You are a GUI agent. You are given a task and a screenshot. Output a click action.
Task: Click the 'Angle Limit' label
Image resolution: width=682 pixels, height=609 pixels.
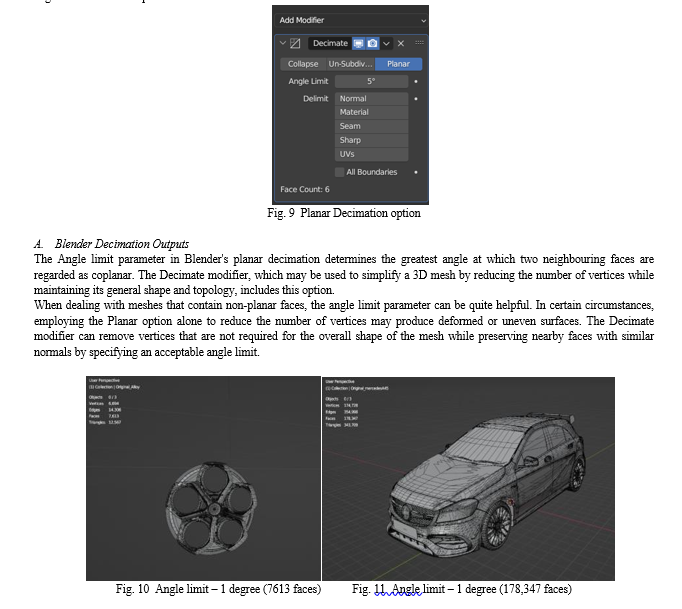[x=308, y=81]
